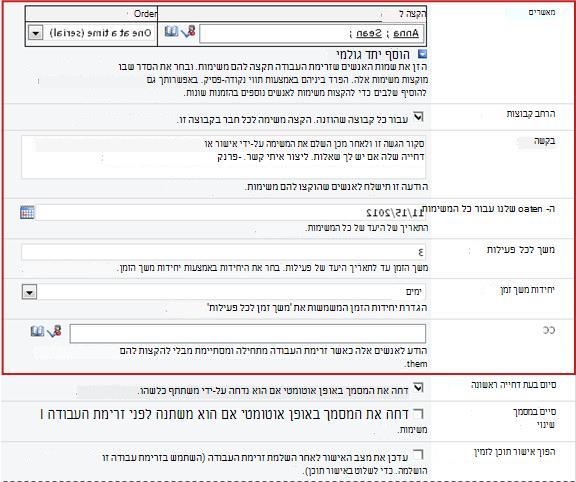Click the duration per task field showing 3
Screen dimensions: 576x482
tap(223, 252)
